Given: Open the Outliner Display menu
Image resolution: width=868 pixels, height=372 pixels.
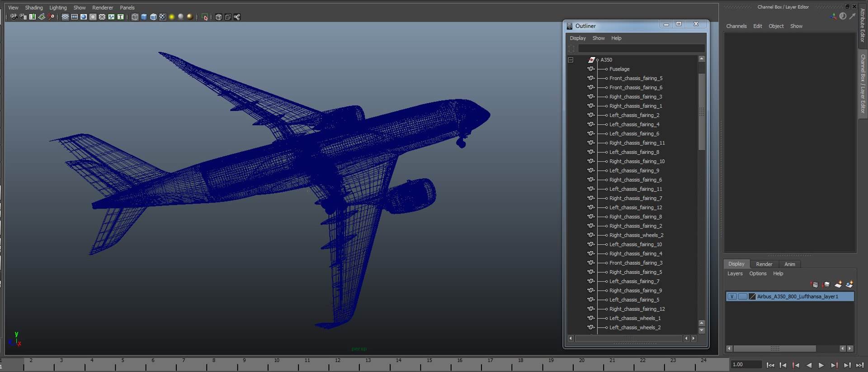Looking at the screenshot, I should coord(578,38).
